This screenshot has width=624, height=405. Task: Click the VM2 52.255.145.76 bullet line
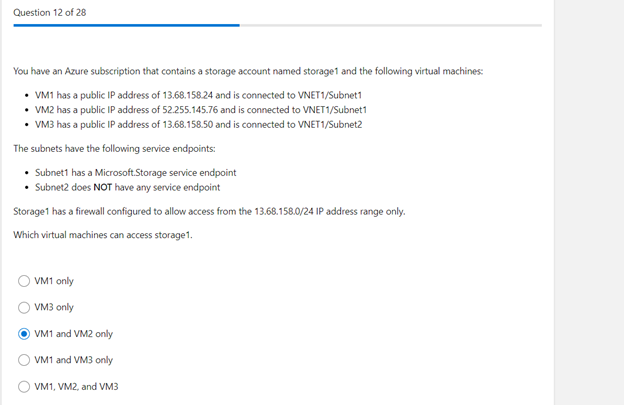point(201,110)
